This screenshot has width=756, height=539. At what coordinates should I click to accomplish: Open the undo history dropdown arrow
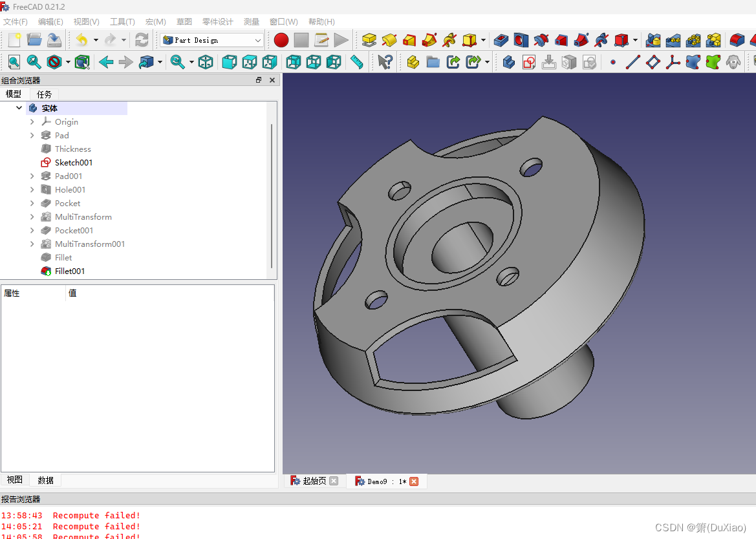point(96,40)
